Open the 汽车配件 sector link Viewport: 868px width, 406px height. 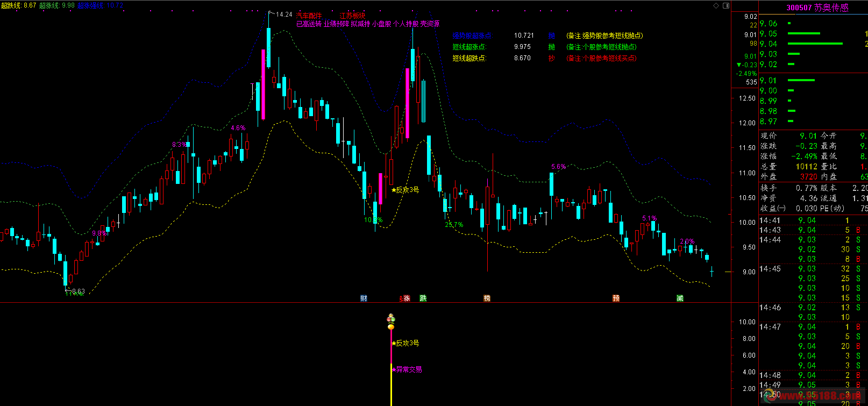coord(309,16)
